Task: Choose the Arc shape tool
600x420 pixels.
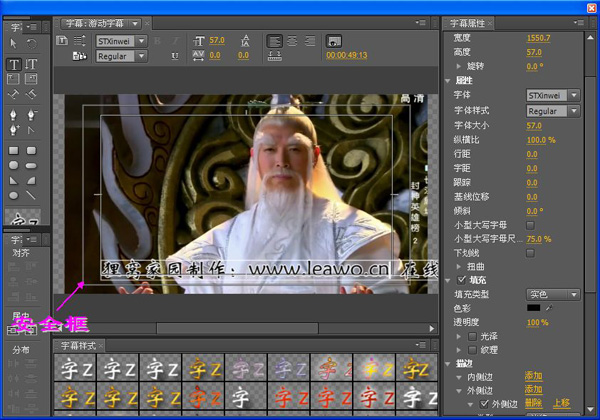Action: pos(31,181)
